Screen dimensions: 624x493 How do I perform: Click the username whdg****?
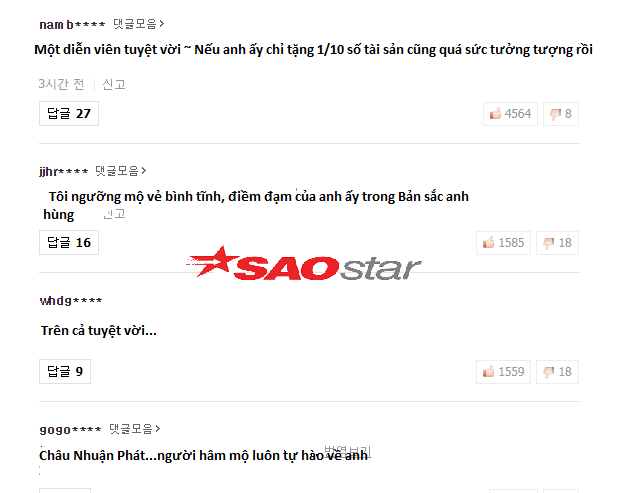[71, 300]
